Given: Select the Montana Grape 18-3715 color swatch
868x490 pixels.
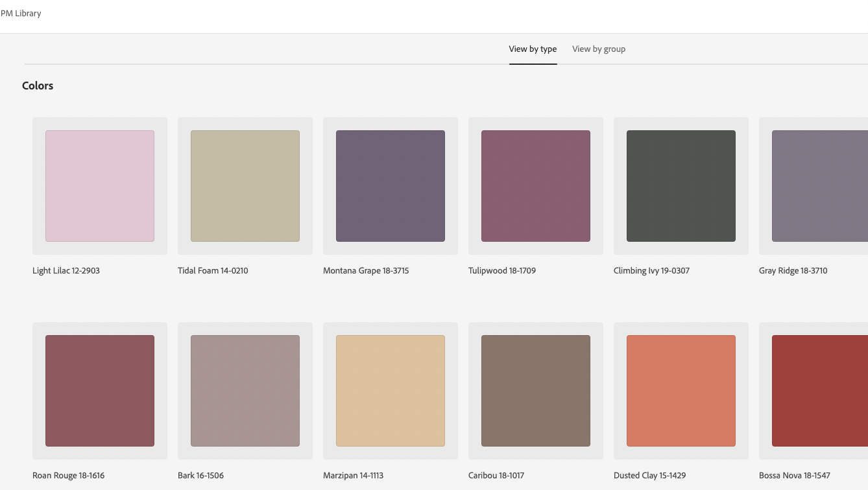Looking at the screenshot, I should click(390, 185).
